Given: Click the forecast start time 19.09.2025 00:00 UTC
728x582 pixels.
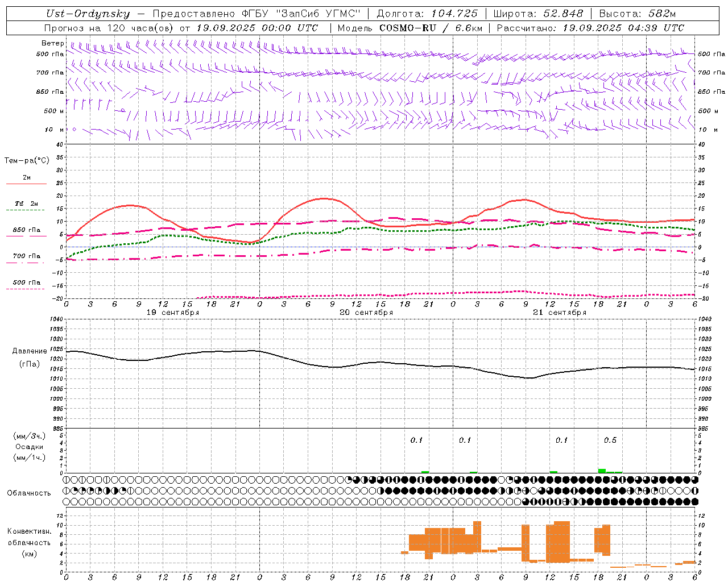Looking at the screenshot, I should click(x=257, y=28).
